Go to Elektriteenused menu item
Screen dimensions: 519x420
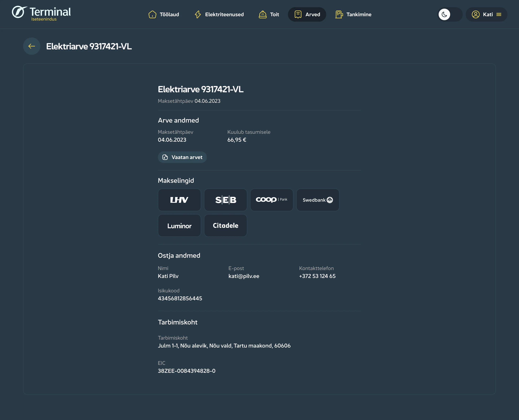224,15
